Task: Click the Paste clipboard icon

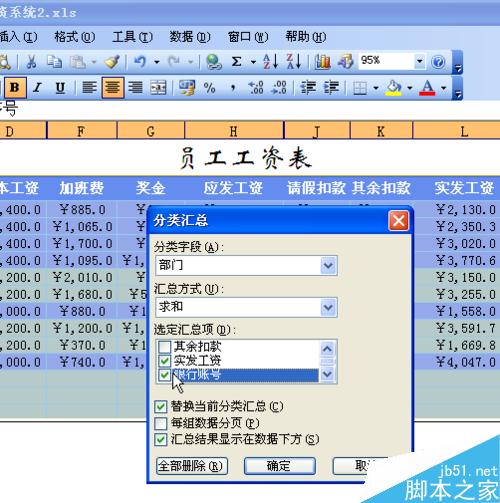Action: [x=78, y=62]
